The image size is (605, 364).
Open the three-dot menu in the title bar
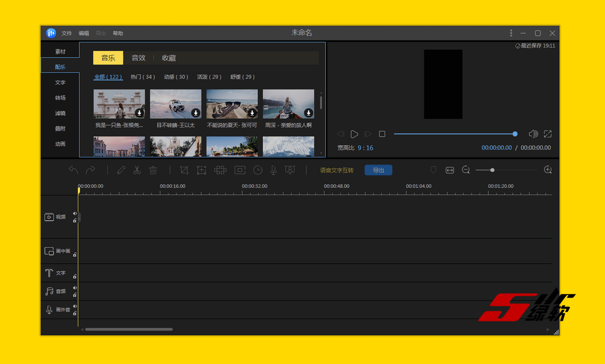(x=511, y=33)
